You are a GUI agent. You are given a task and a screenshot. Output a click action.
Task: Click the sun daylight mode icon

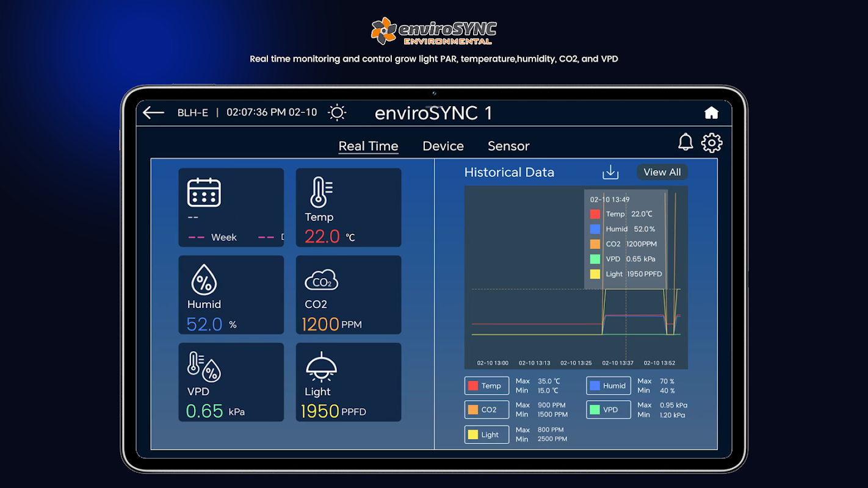tap(337, 113)
